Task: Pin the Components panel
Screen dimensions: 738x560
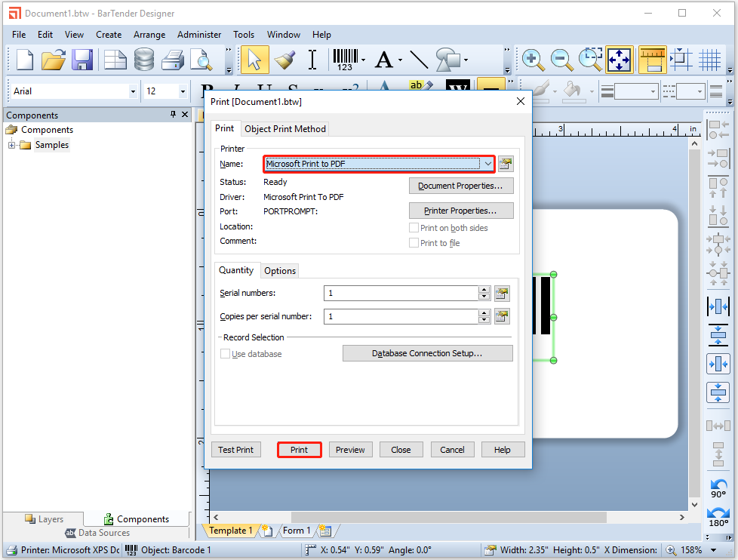Action: [x=173, y=115]
